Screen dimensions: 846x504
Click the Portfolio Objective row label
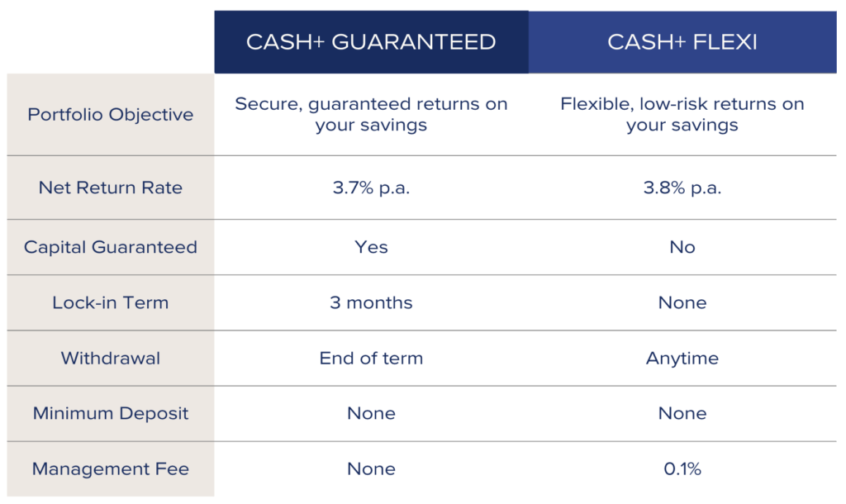click(111, 114)
